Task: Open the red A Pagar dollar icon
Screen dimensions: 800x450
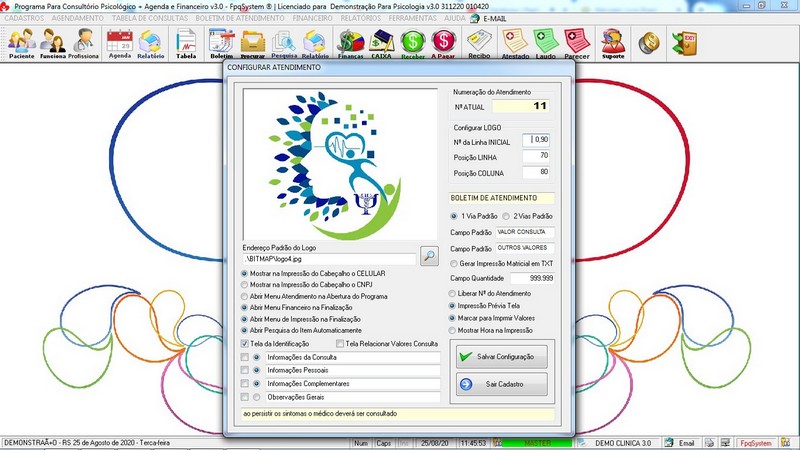Action: coord(443,43)
